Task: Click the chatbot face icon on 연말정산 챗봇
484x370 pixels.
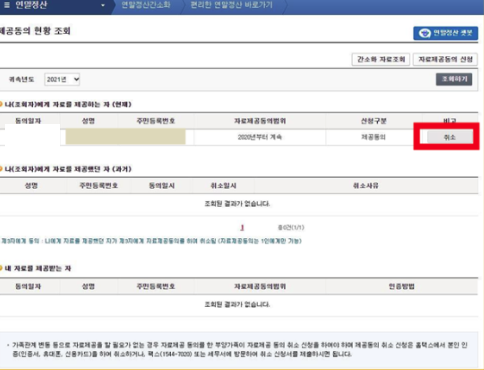Action: pos(425,33)
